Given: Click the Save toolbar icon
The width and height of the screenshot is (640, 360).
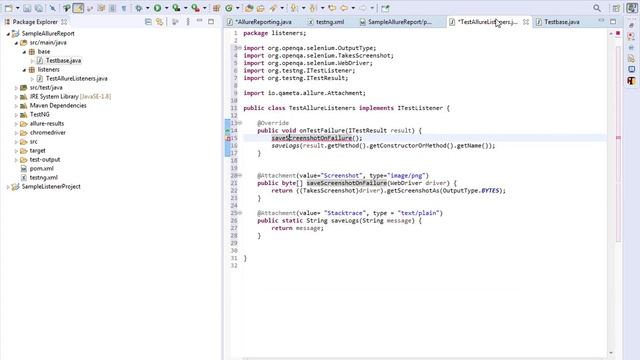Looking at the screenshot, I should point(27,8).
